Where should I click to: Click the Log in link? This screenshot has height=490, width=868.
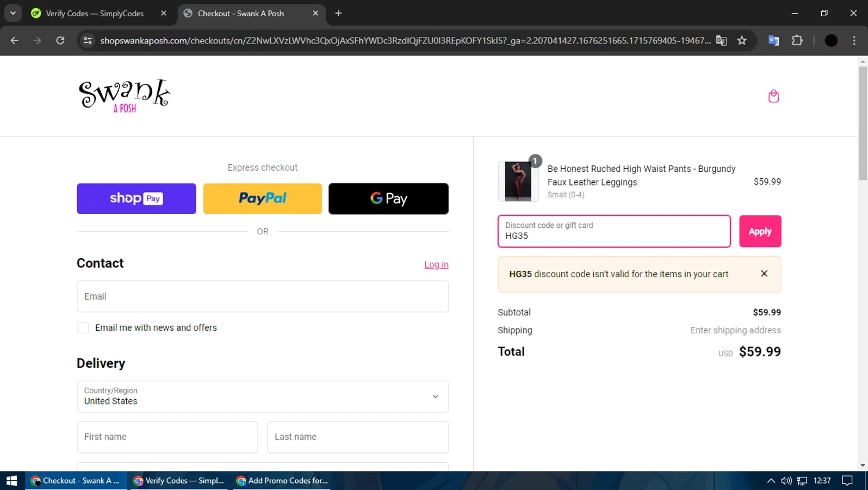[x=436, y=264]
